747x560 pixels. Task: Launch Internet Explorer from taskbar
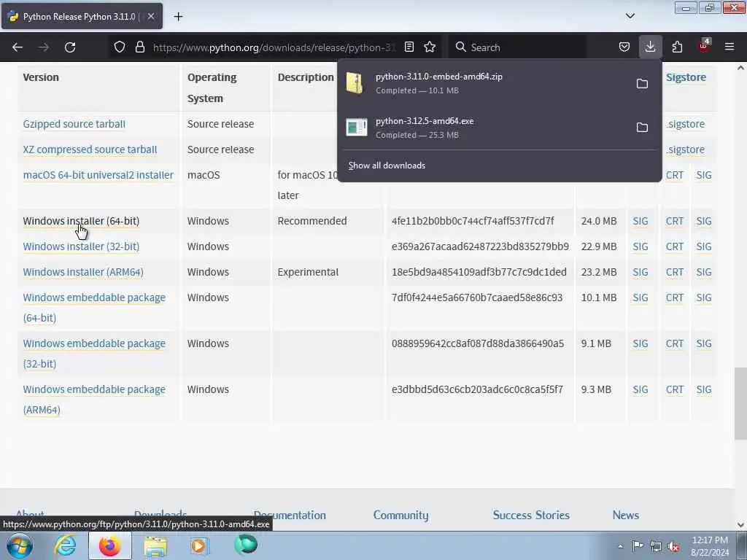pyautogui.click(x=65, y=545)
